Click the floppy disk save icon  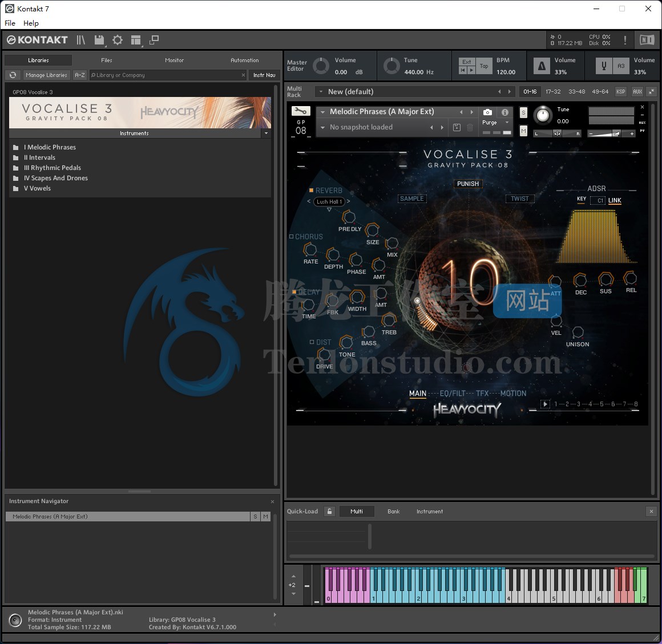99,40
